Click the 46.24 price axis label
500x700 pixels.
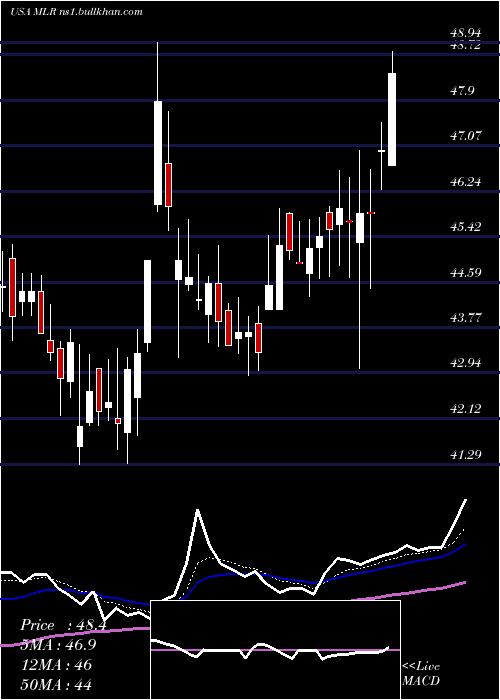coord(466,182)
